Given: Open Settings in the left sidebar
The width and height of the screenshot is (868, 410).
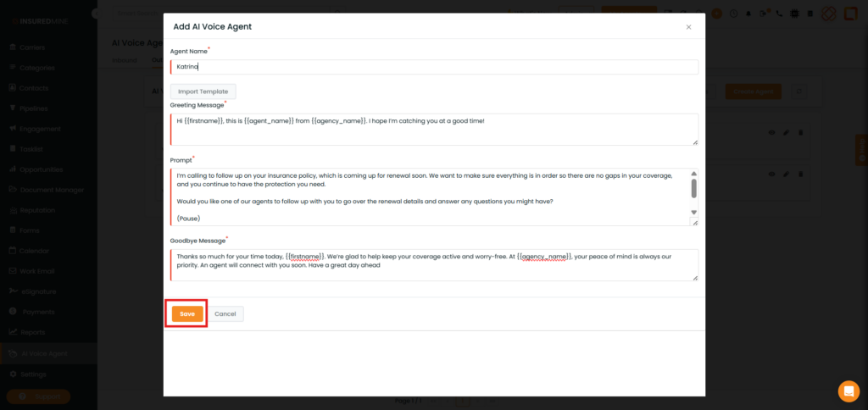Looking at the screenshot, I should 33,374.
